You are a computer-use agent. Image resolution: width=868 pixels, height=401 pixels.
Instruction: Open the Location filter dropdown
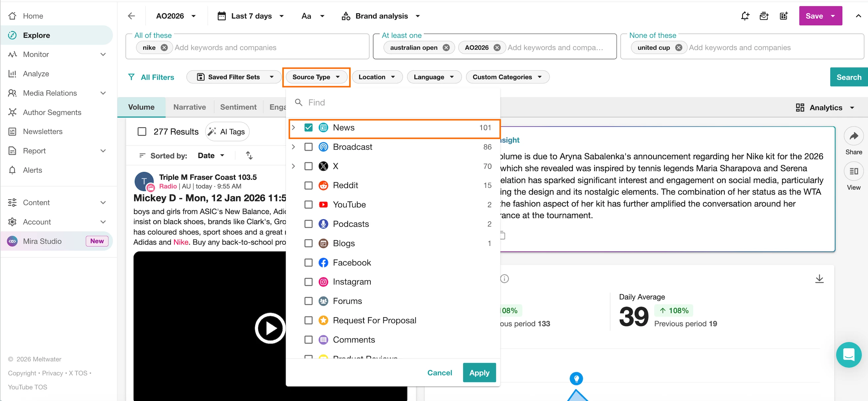[x=377, y=77]
